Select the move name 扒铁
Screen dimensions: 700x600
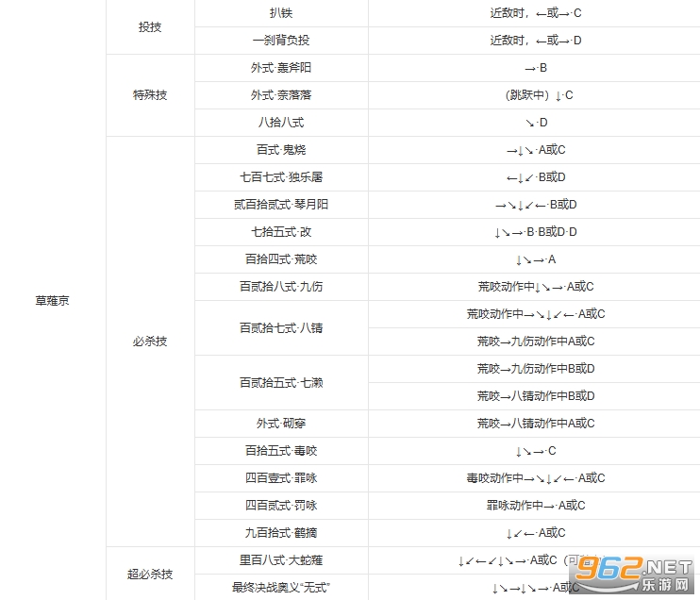click(x=281, y=13)
